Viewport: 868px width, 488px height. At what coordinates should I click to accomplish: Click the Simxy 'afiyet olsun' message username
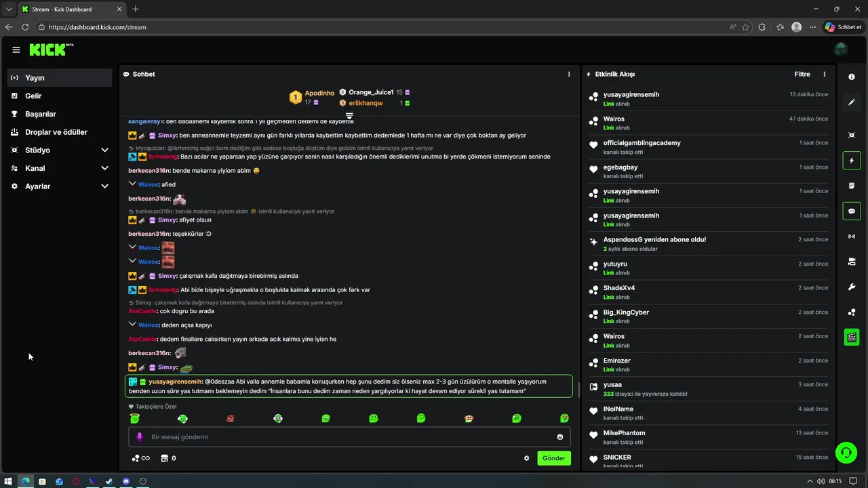(x=167, y=220)
